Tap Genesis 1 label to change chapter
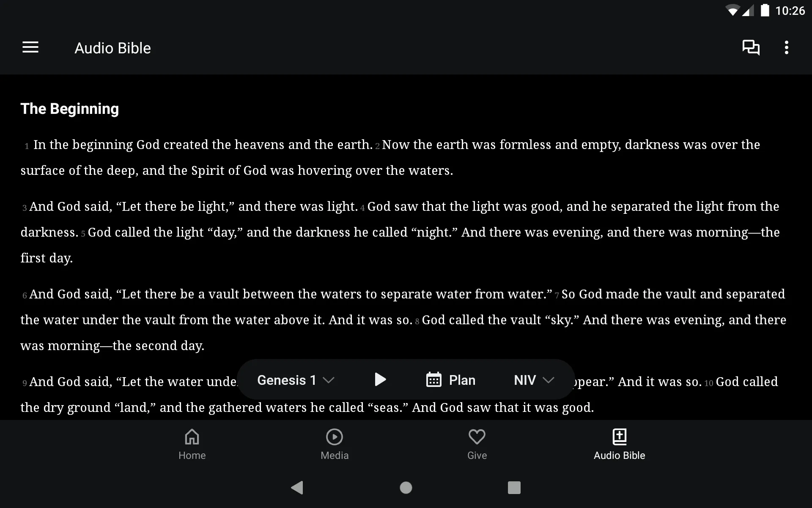The width and height of the screenshot is (812, 508). click(x=295, y=380)
